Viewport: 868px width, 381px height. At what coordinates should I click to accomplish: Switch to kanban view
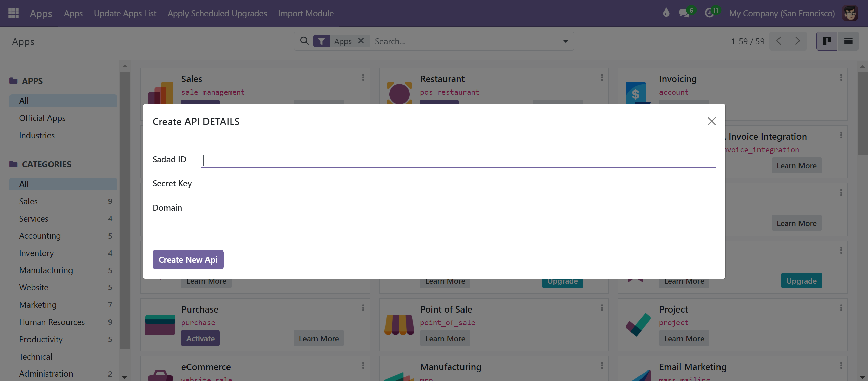(827, 41)
